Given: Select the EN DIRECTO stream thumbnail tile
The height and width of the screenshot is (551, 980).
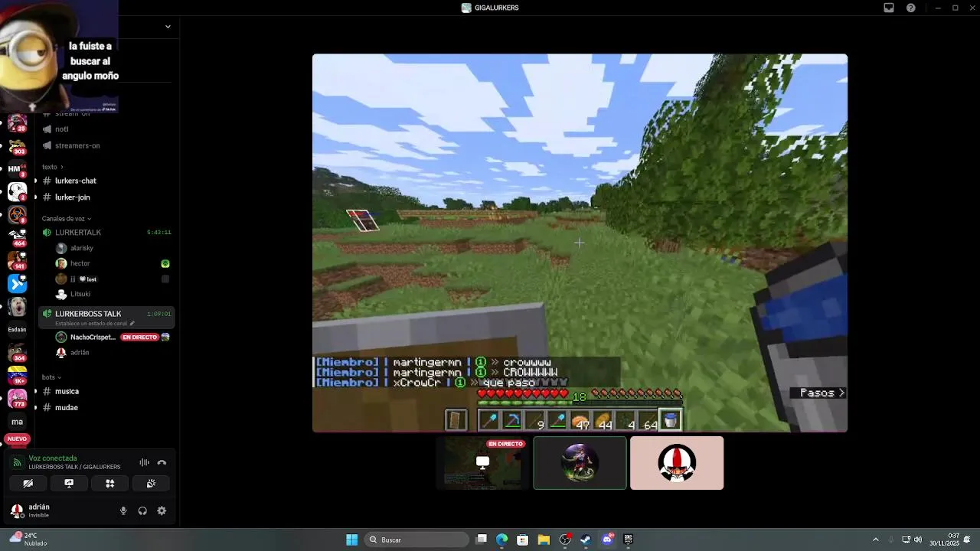Looking at the screenshot, I should [x=482, y=463].
